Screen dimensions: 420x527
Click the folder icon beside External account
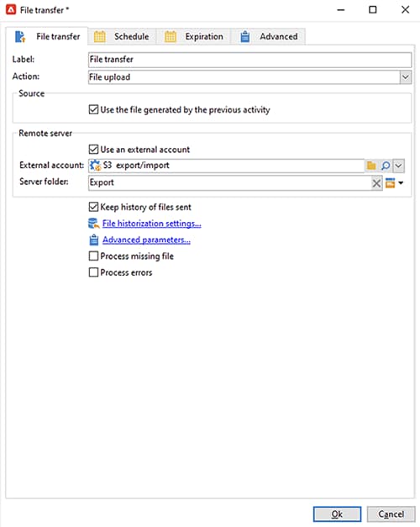(371, 166)
